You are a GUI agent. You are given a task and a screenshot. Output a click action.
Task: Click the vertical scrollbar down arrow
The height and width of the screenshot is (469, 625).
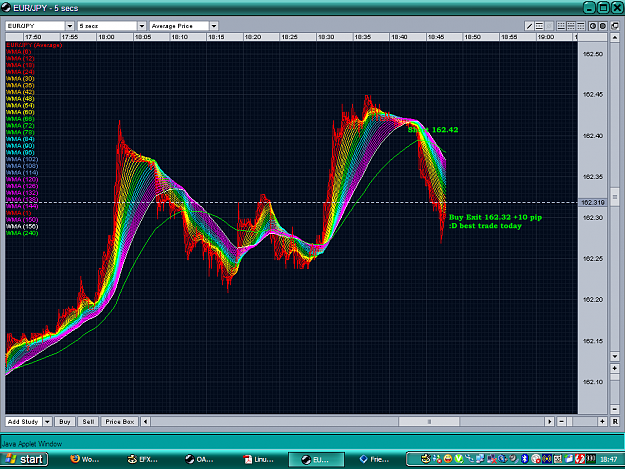point(615,356)
